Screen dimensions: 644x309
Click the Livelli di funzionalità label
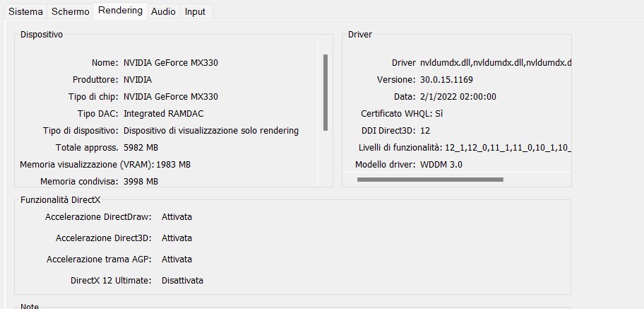coord(400,148)
